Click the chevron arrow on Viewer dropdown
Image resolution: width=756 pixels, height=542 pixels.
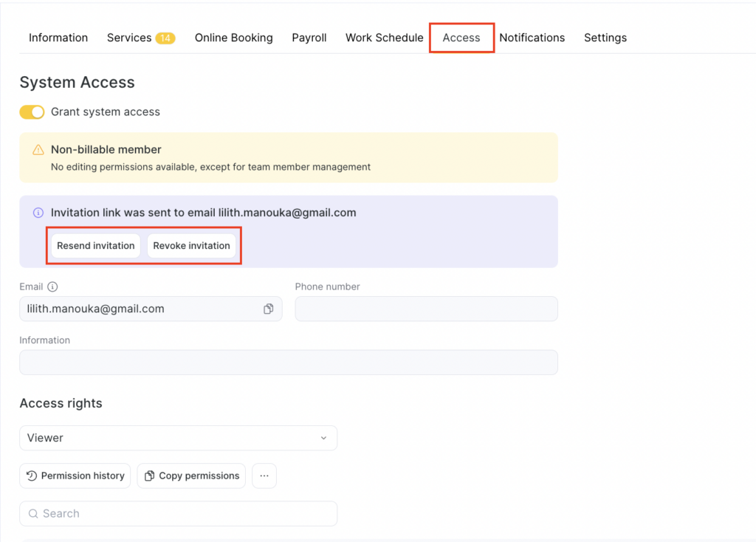[323, 439]
